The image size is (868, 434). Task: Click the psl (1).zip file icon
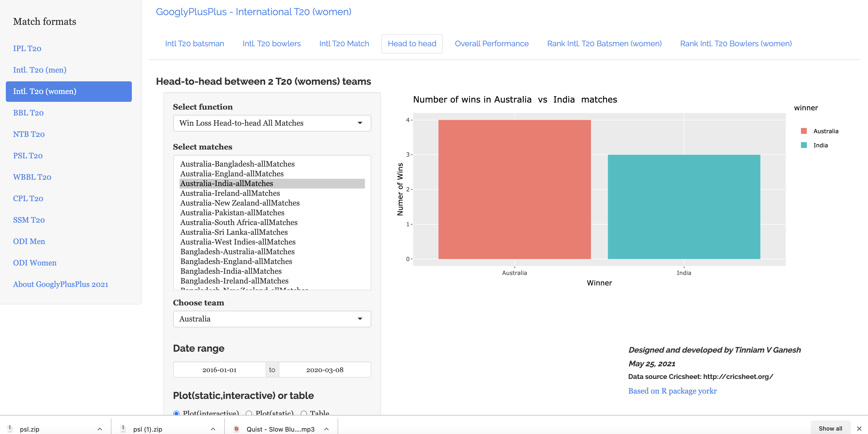click(123, 429)
